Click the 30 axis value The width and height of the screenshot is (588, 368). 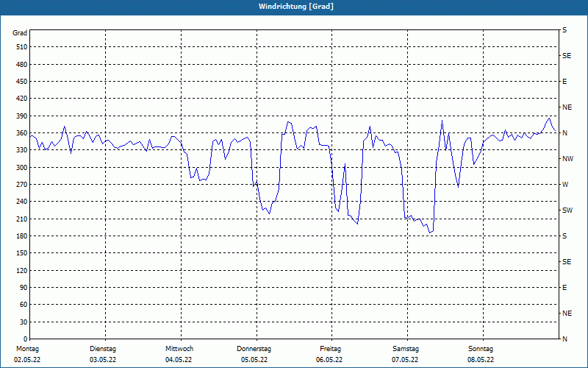[x=24, y=322]
